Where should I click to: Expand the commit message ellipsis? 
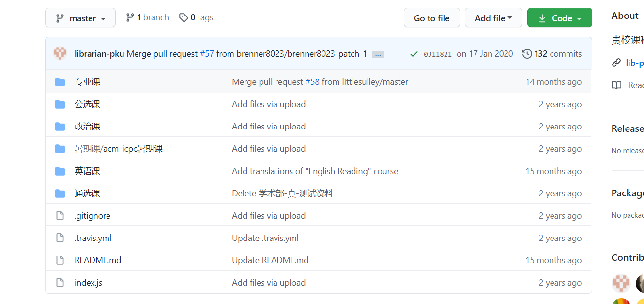tap(378, 54)
